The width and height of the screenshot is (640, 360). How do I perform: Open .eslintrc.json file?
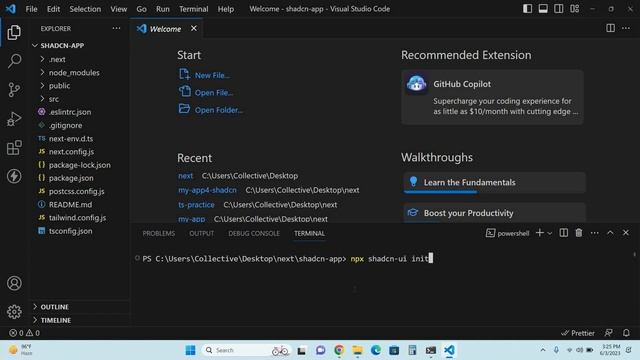[80, 112]
